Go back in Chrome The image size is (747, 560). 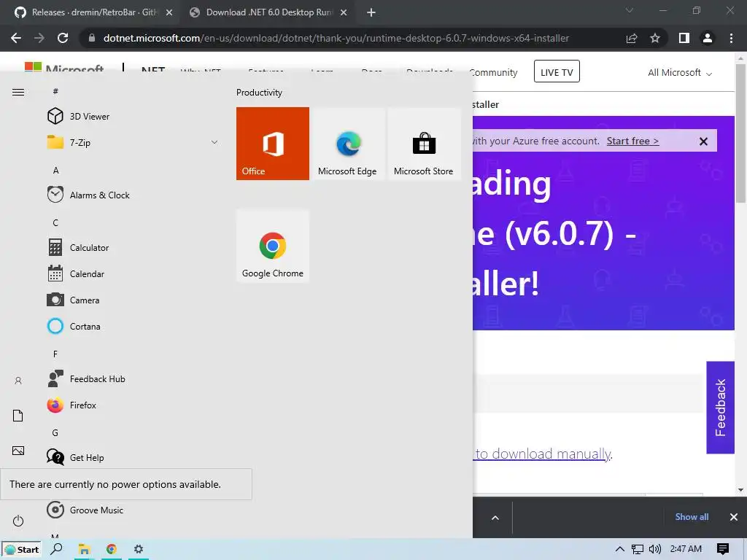(x=16, y=38)
